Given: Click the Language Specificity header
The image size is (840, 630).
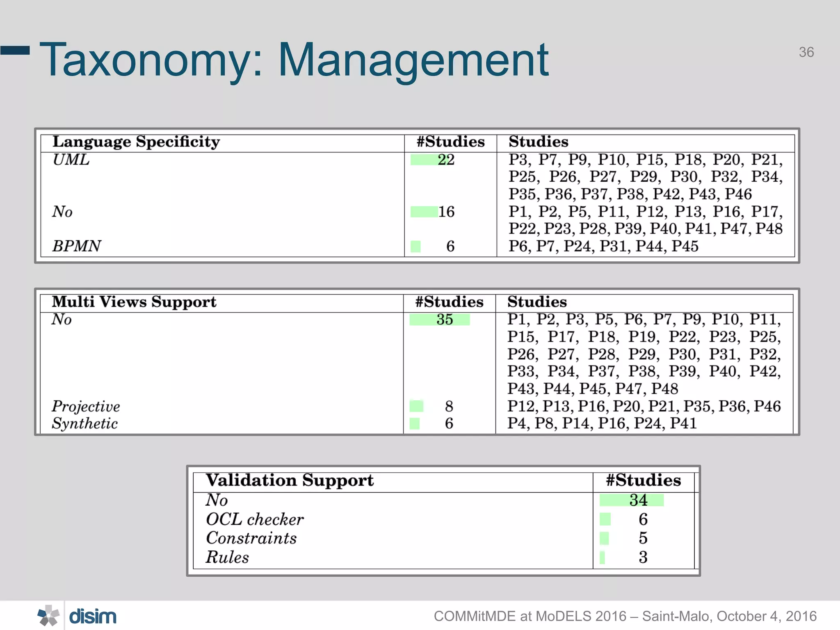Looking at the screenshot, I should (136, 142).
